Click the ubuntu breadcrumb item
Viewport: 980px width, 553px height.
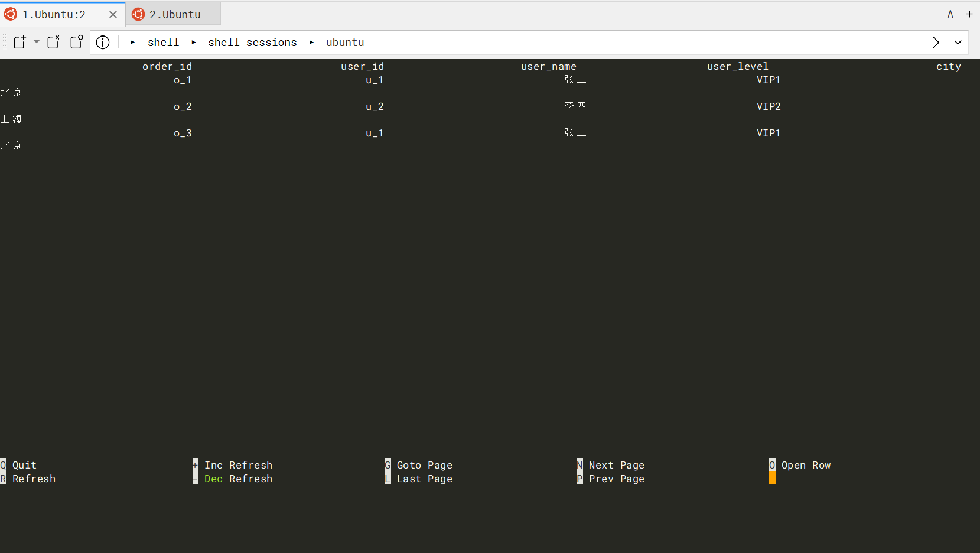click(345, 43)
